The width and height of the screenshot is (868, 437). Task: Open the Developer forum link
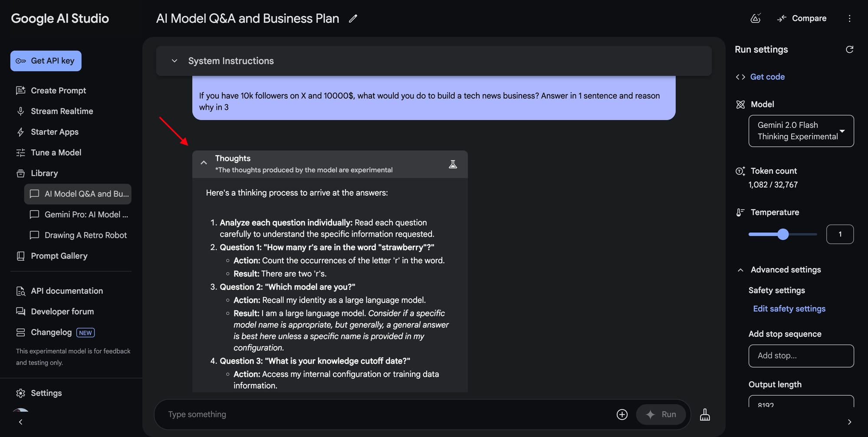coord(62,312)
